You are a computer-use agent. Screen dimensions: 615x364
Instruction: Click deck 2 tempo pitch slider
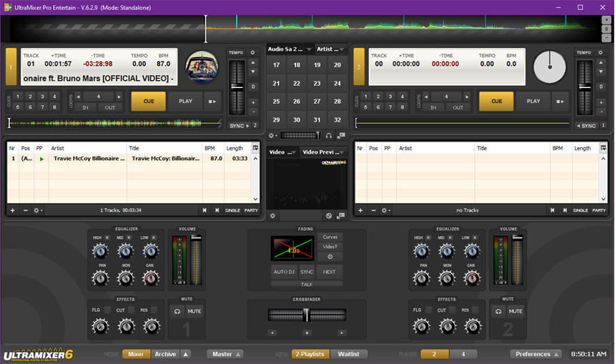(x=585, y=87)
